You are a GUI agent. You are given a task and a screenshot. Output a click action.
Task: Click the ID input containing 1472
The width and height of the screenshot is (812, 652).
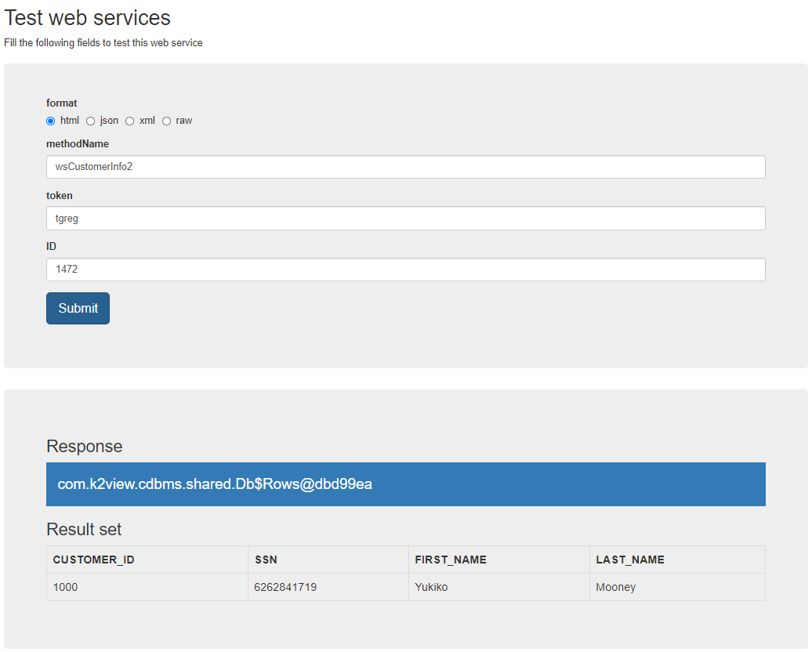(x=405, y=270)
